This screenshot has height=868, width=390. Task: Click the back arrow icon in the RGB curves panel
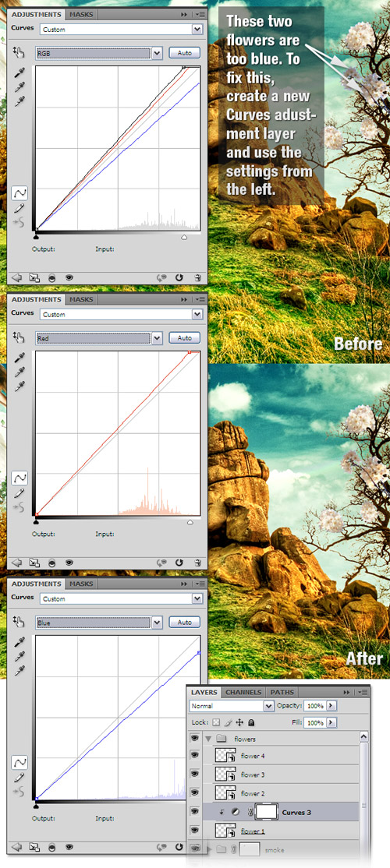point(16,278)
